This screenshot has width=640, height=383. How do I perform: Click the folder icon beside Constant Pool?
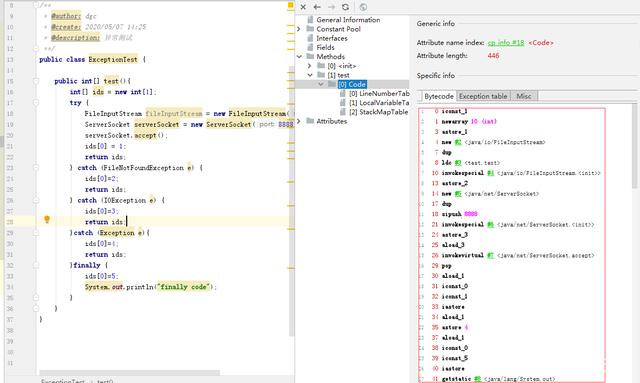click(310, 29)
